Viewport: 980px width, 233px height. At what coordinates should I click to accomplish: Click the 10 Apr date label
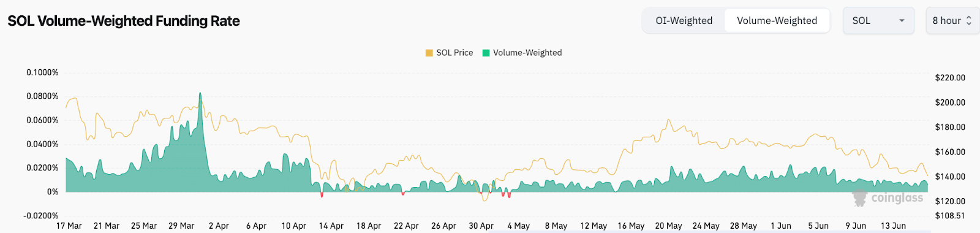tap(294, 226)
